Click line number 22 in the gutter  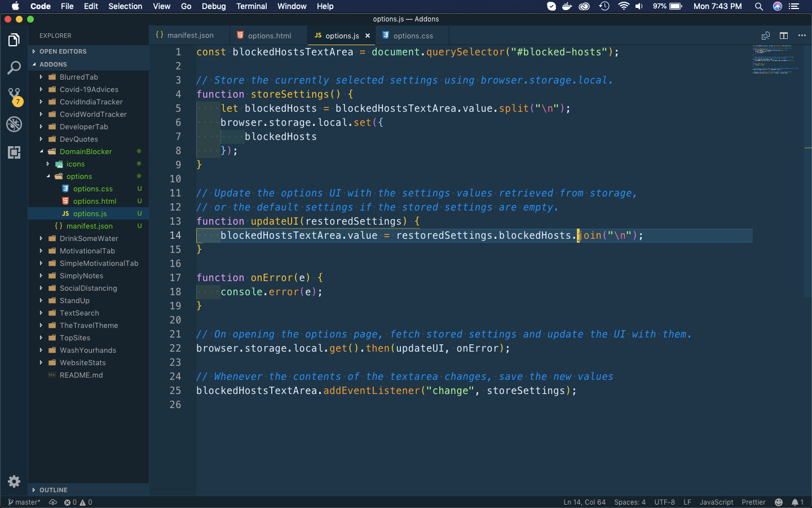click(175, 348)
